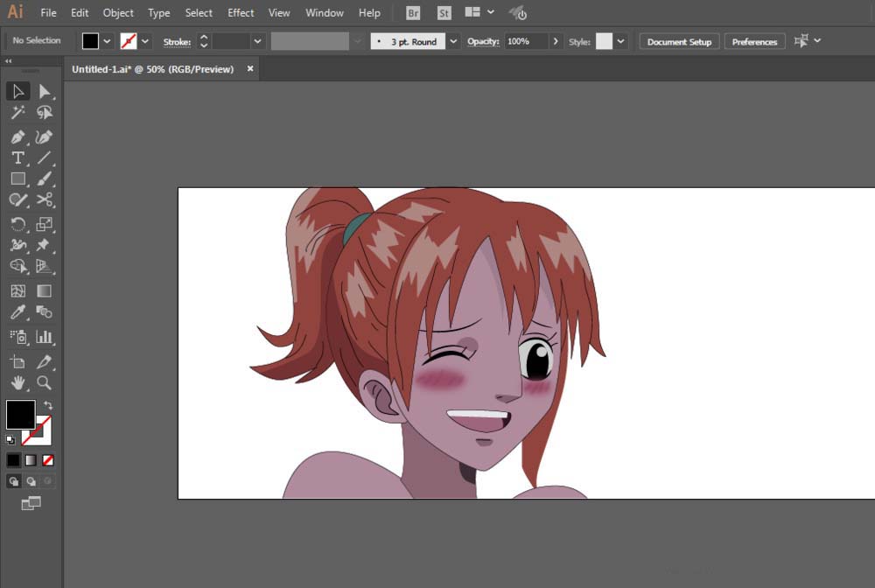Expand the opacity slider arrow
Screen dimensions: 875x588
[556, 41]
